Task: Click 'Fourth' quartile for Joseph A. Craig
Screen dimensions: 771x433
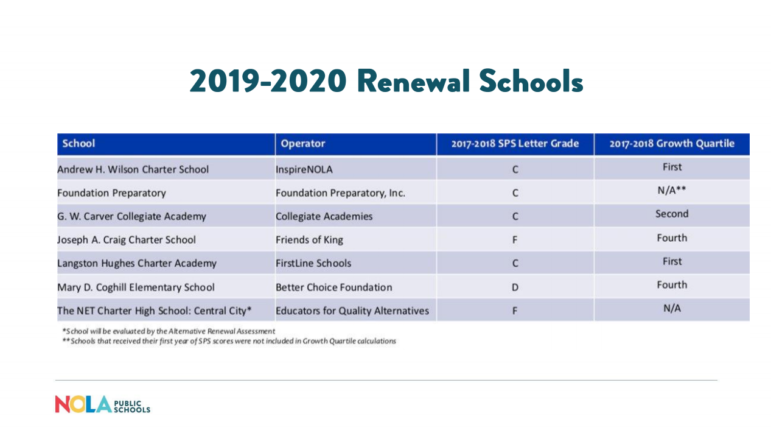Action: click(672, 238)
